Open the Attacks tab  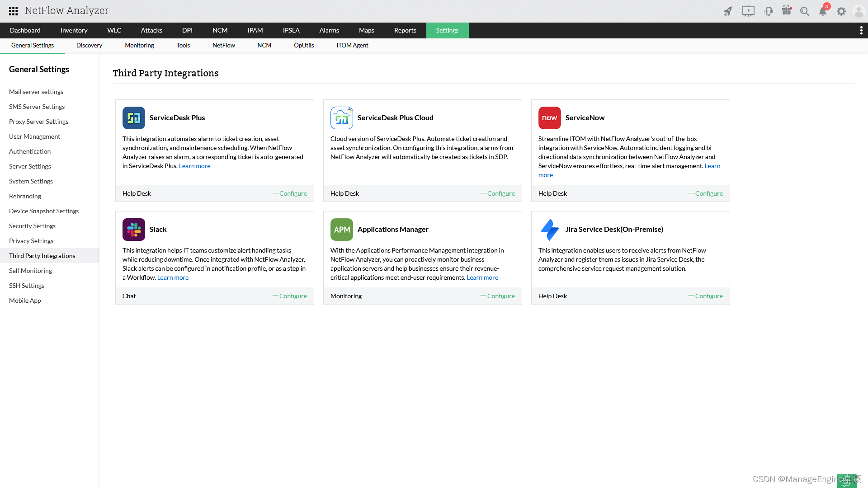(x=151, y=30)
